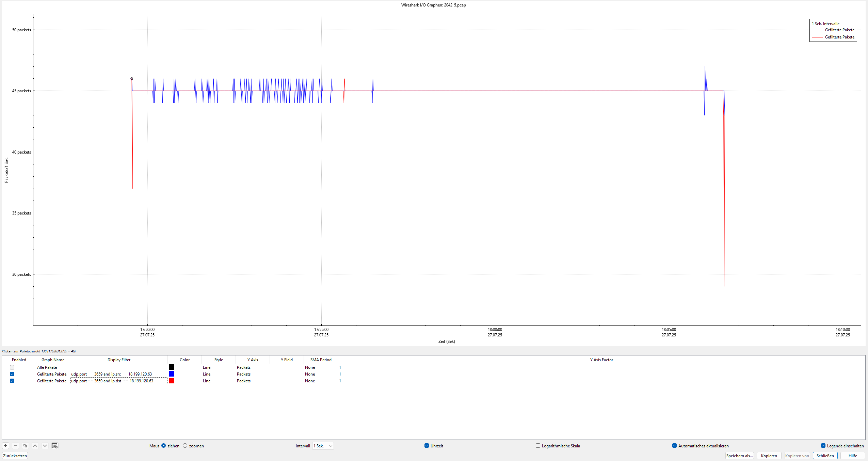
Task: Click the Display Filter column header
Action: tap(119, 360)
